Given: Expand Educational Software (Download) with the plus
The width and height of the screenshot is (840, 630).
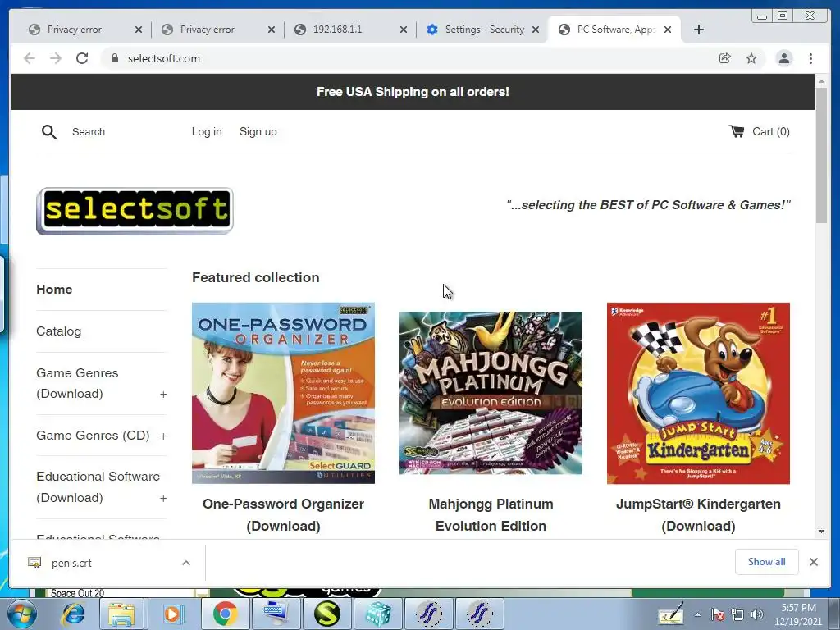Looking at the screenshot, I should (163, 498).
